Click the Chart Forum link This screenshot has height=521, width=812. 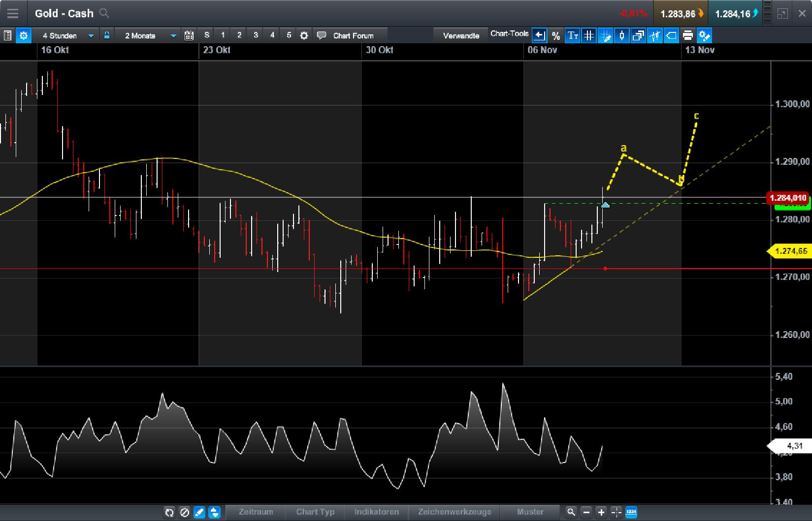click(x=353, y=35)
